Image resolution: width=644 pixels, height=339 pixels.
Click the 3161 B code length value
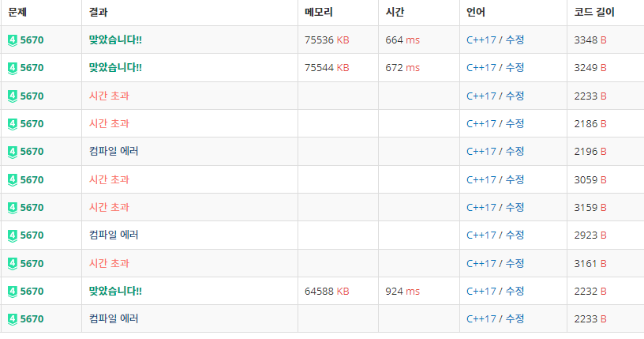click(590, 263)
